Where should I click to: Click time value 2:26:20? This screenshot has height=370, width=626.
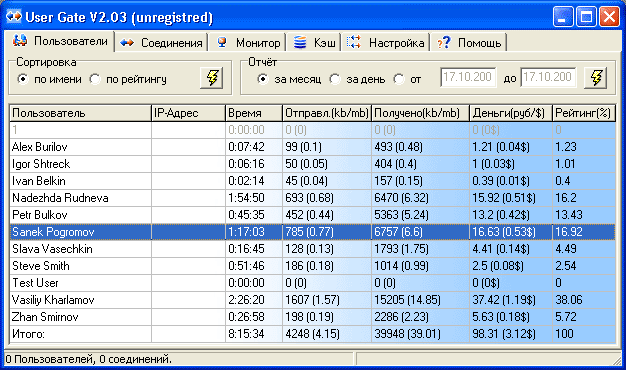click(246, 300)
